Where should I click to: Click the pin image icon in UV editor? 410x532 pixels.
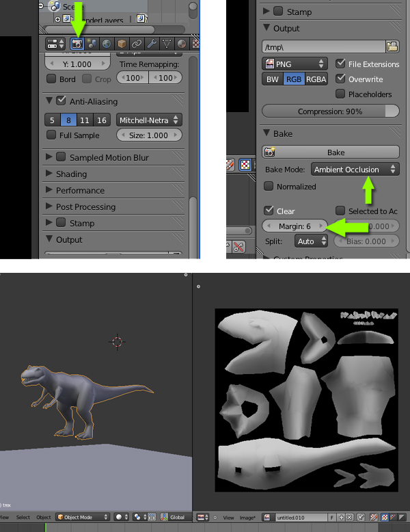click(x=361, y=518)
